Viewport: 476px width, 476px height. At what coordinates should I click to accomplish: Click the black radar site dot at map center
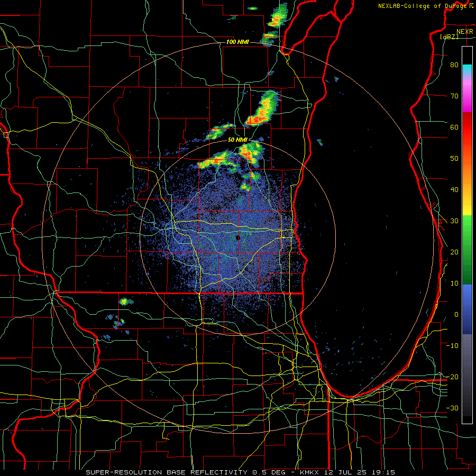[x=237, y=237]
